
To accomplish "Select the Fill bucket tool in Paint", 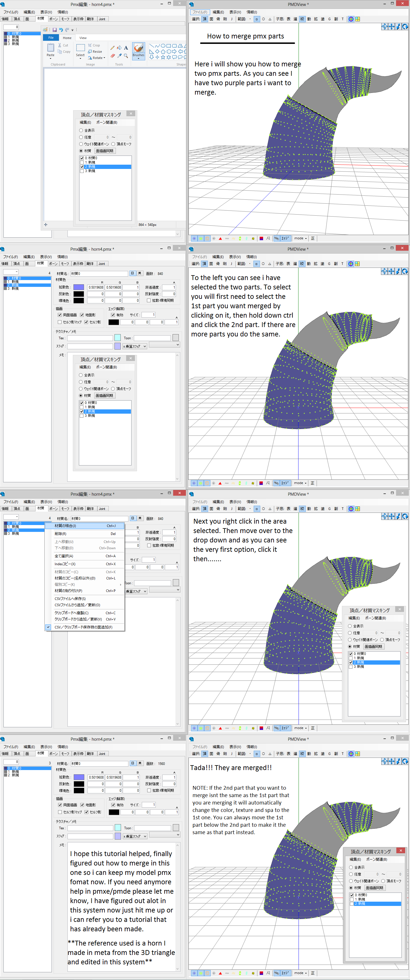I will coord(119,48).
